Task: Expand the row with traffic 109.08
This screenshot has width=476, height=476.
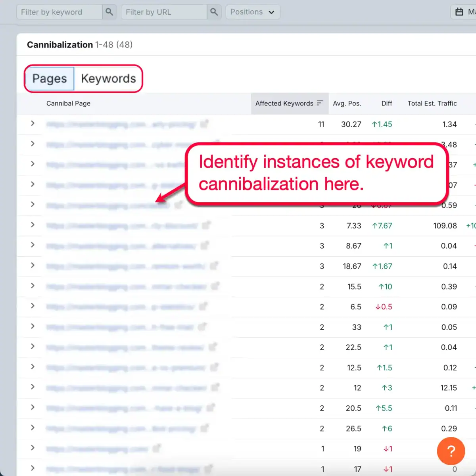Action: (33, 225)
